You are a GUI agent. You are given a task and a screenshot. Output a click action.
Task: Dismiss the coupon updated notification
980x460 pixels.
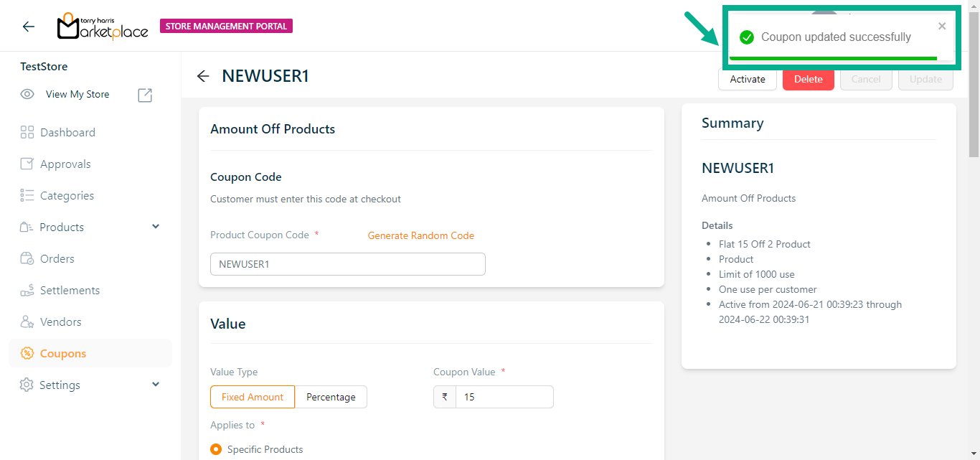coord(942,27)
